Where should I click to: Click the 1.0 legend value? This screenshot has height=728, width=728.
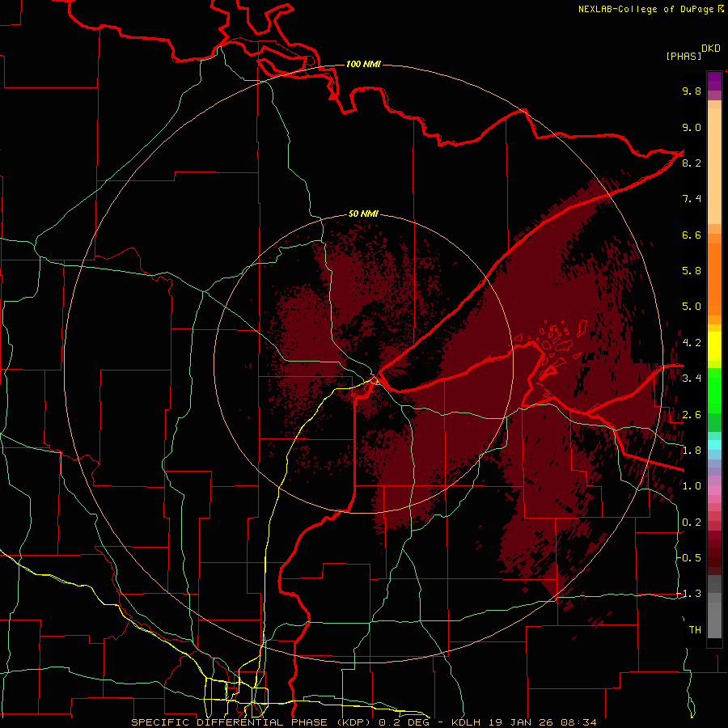[x=692, y=486]
